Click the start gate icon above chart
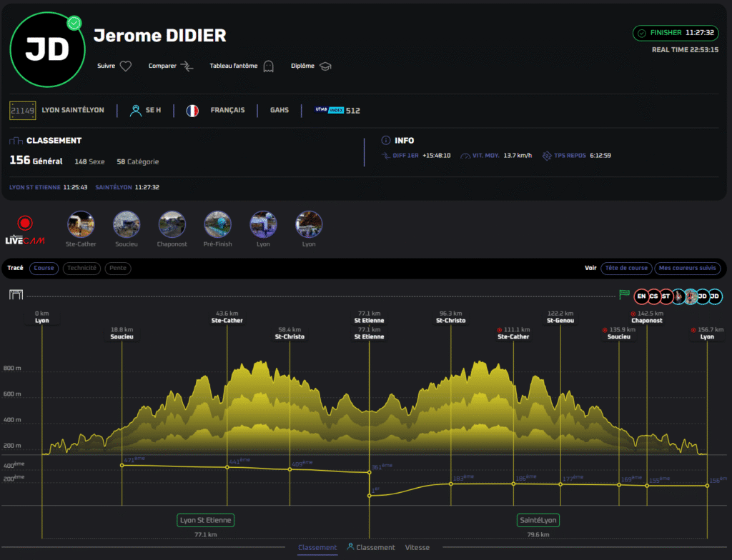Image resolution: width=732 pixels, height=560 pixels. [15, 295]
